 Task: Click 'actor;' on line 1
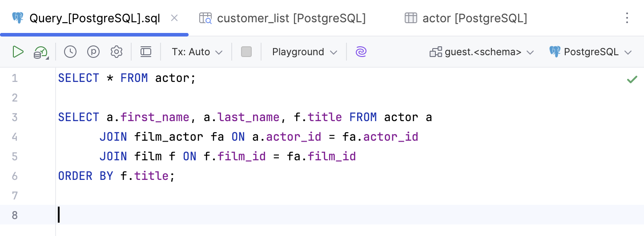click(176, 78)
